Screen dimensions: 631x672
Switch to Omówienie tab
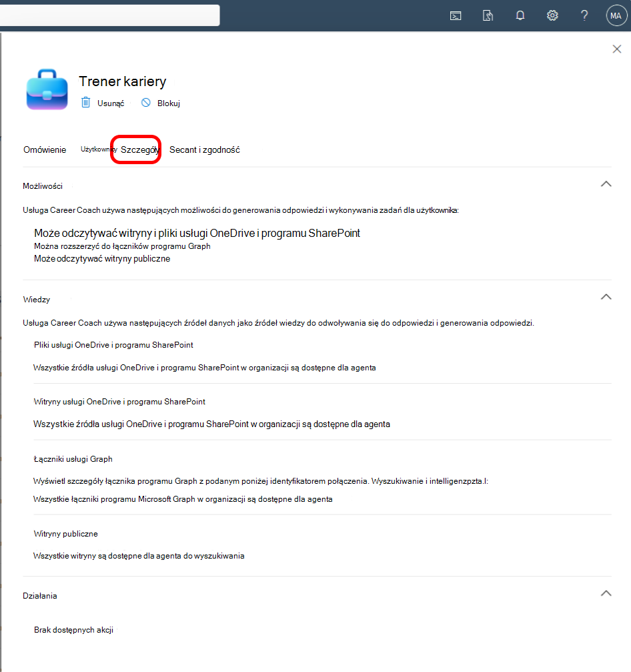[x=45, y=149]
